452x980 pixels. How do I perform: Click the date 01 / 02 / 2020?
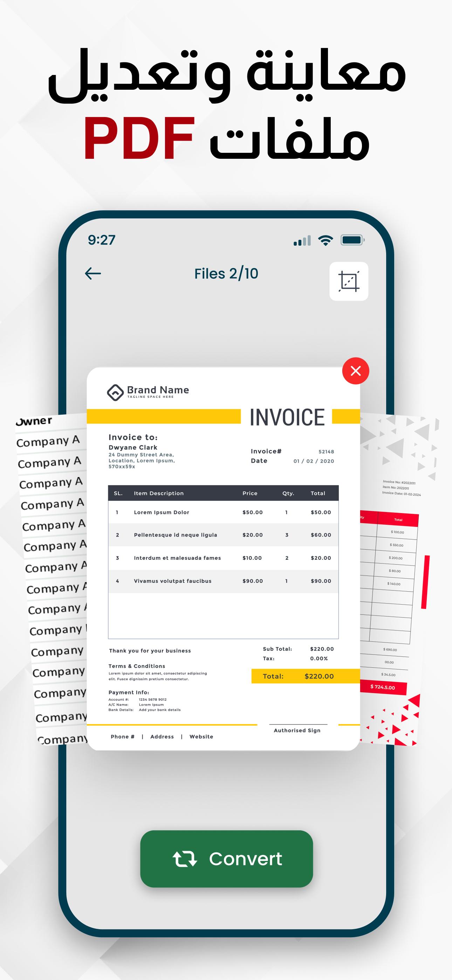314,461
